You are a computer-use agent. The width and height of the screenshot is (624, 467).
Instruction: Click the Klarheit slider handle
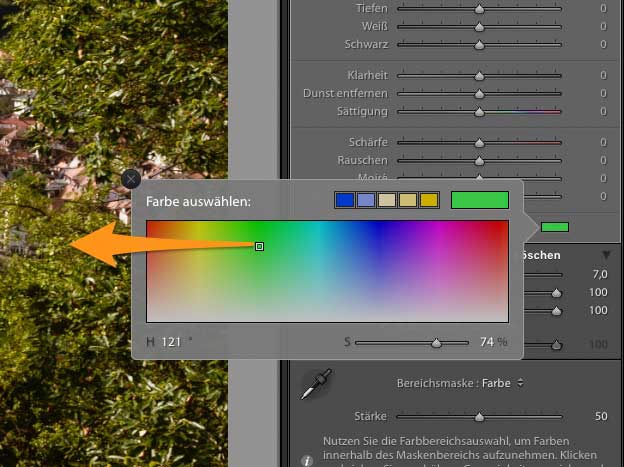coord(480,76)
